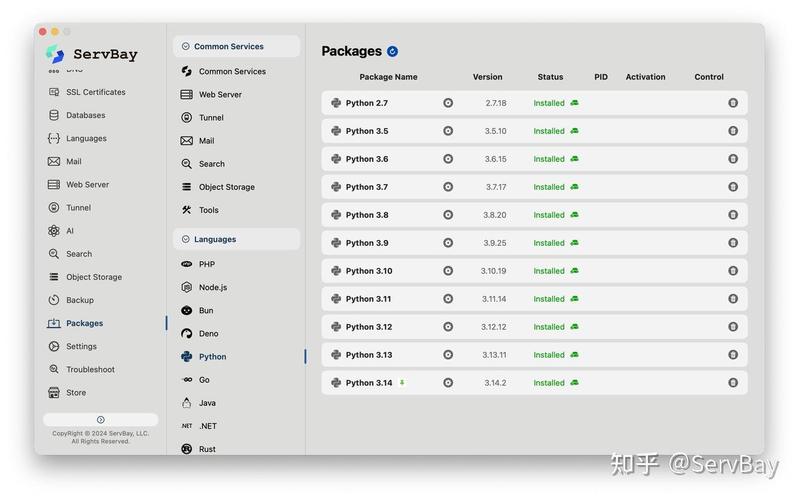This screenshot has height=500, width=799.
Task: Click the control button for Python 3.14
Action: point(733,383)
